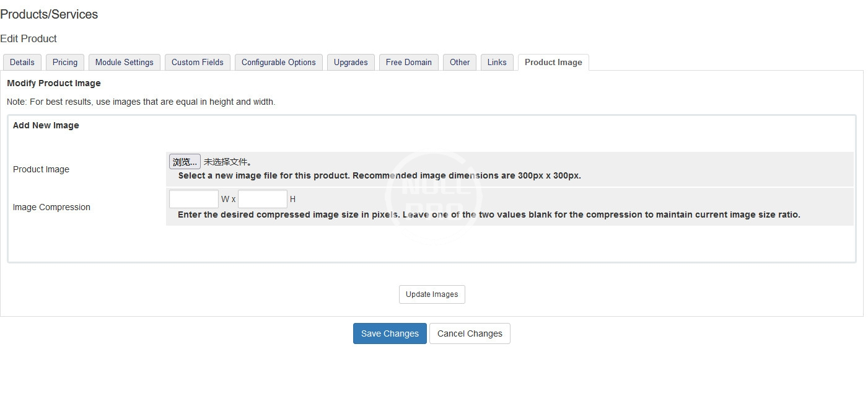
Task: Open the Details tab
Action: (x=22, y=62)
